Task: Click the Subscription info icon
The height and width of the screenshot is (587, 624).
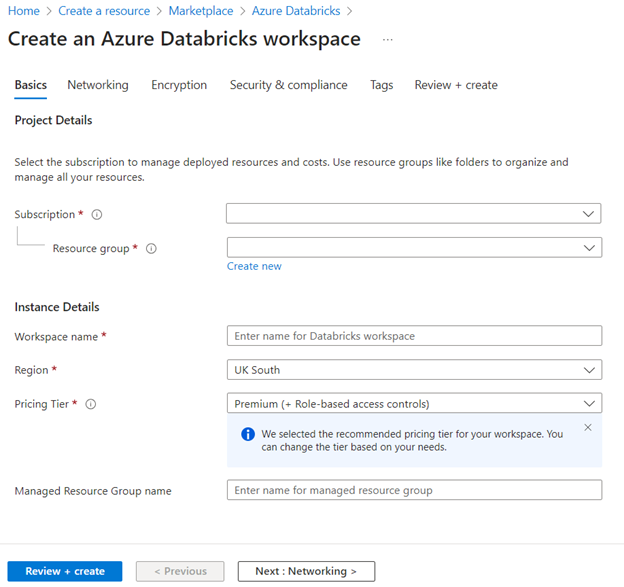Action: click(x=97, y=214)
